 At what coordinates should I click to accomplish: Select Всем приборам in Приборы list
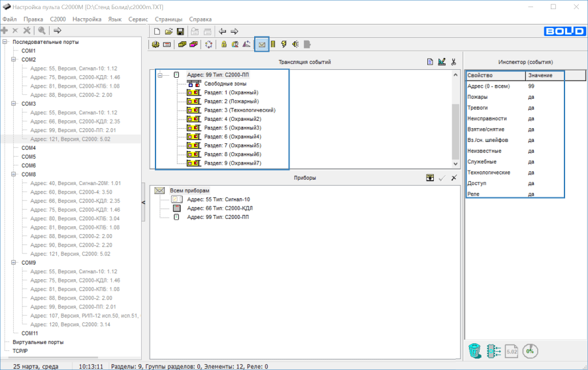189,191
